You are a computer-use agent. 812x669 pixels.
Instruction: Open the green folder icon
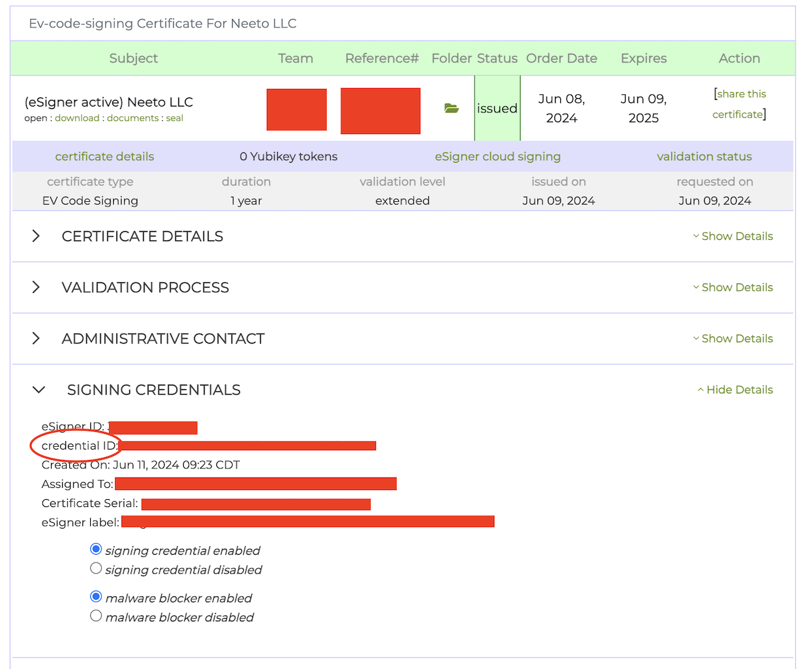pyautogui.click(x=451, y=108)
